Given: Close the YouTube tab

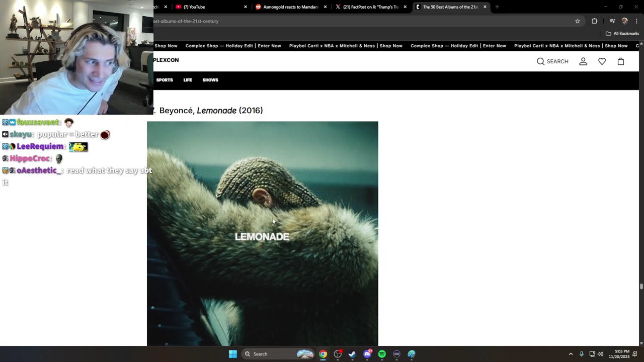Looking at the screenshot, I should click(246, 7).
